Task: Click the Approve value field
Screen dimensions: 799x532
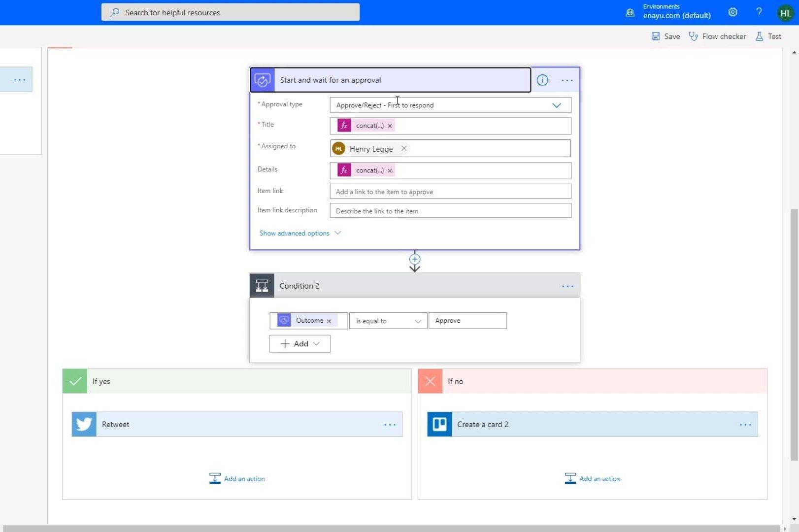Action: [467, 321]
